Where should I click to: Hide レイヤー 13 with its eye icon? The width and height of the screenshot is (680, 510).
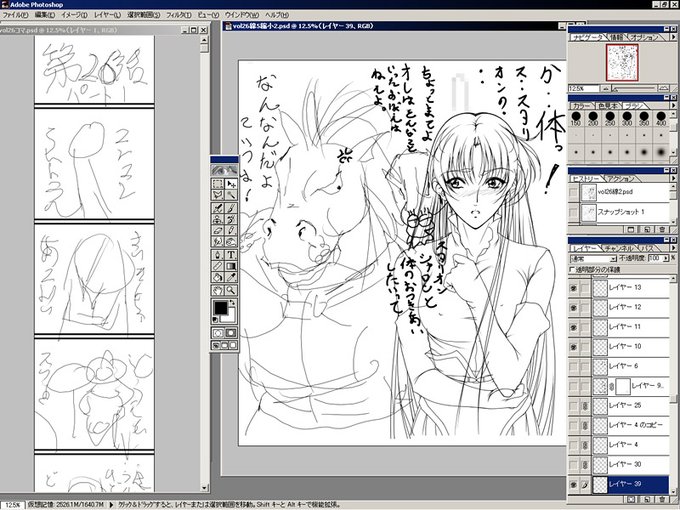[x=573, y=288]
